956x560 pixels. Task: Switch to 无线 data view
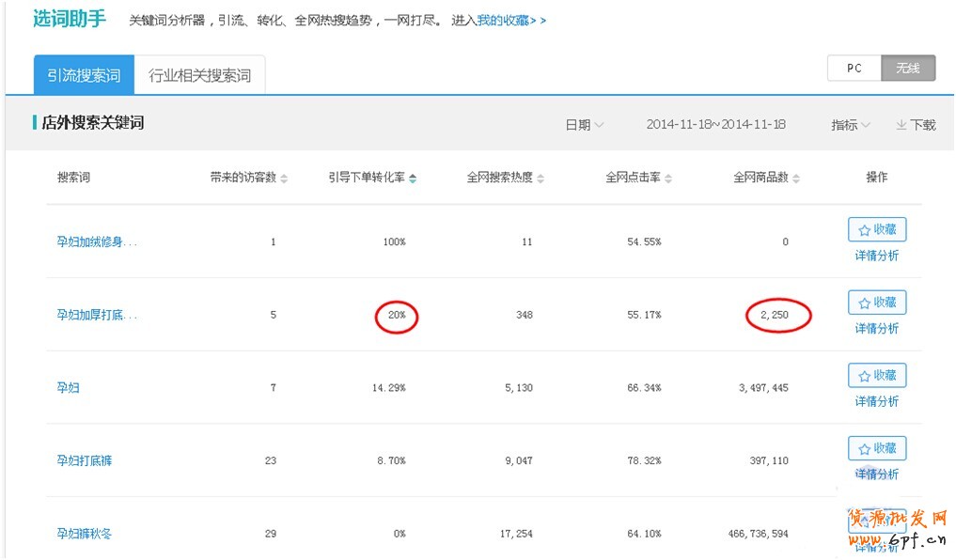pos(908,69)
